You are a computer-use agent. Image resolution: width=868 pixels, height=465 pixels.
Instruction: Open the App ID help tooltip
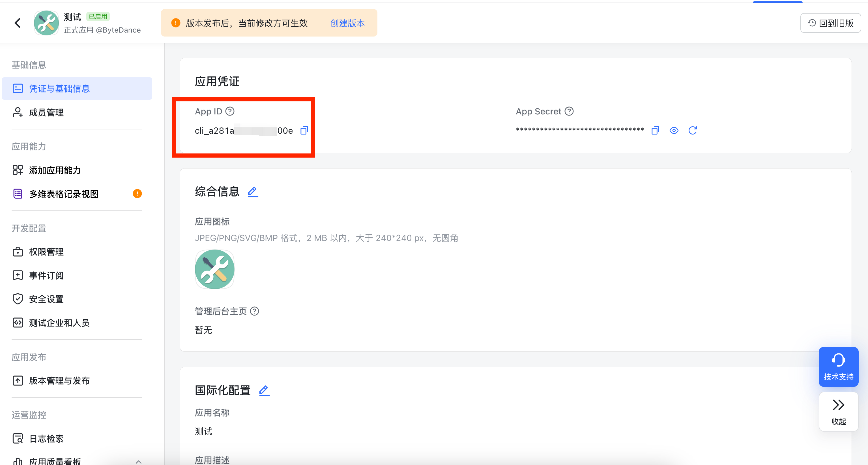230,111
